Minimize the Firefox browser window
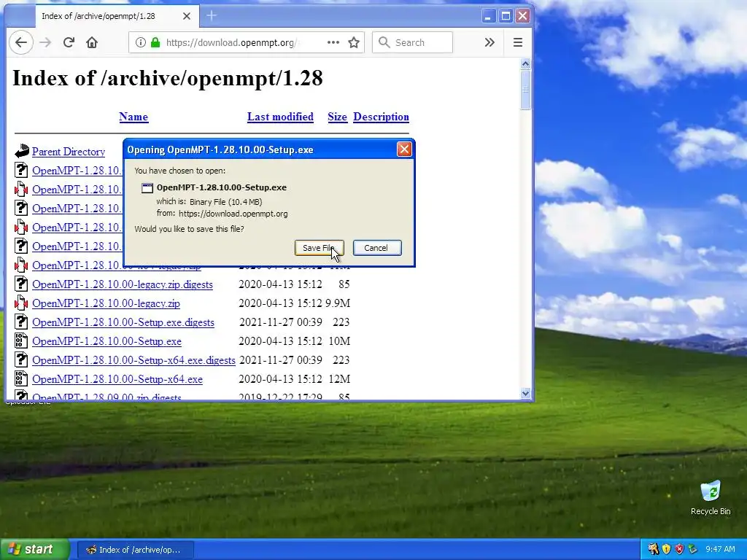Viewport: 747px width, 560px height. point(488,16)
